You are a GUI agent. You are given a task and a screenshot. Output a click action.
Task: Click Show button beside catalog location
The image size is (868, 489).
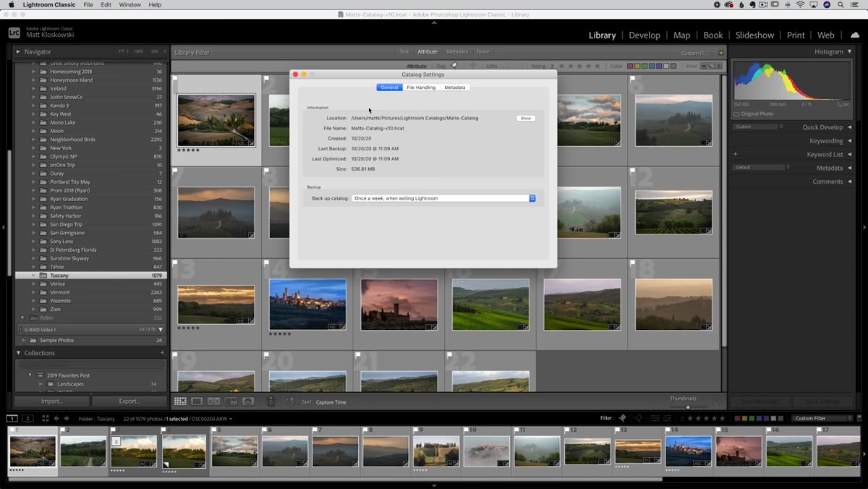coord(526,118)
